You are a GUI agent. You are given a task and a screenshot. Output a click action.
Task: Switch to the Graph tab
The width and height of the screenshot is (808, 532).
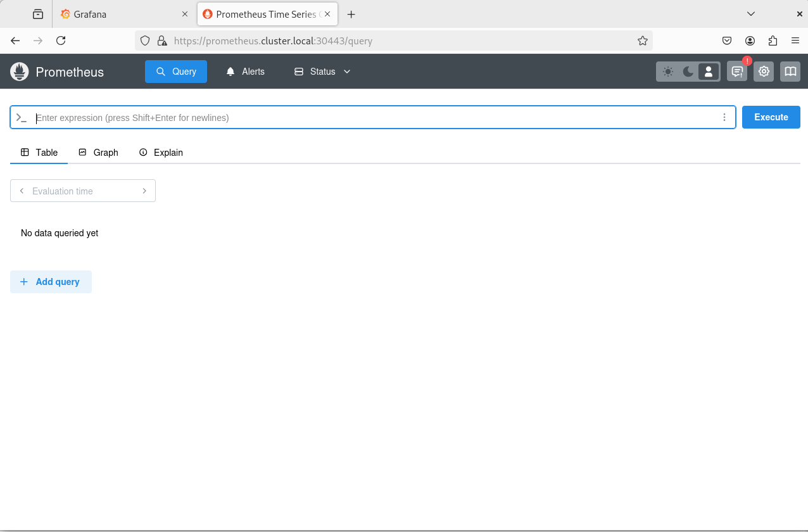click(x=99, y=153)
